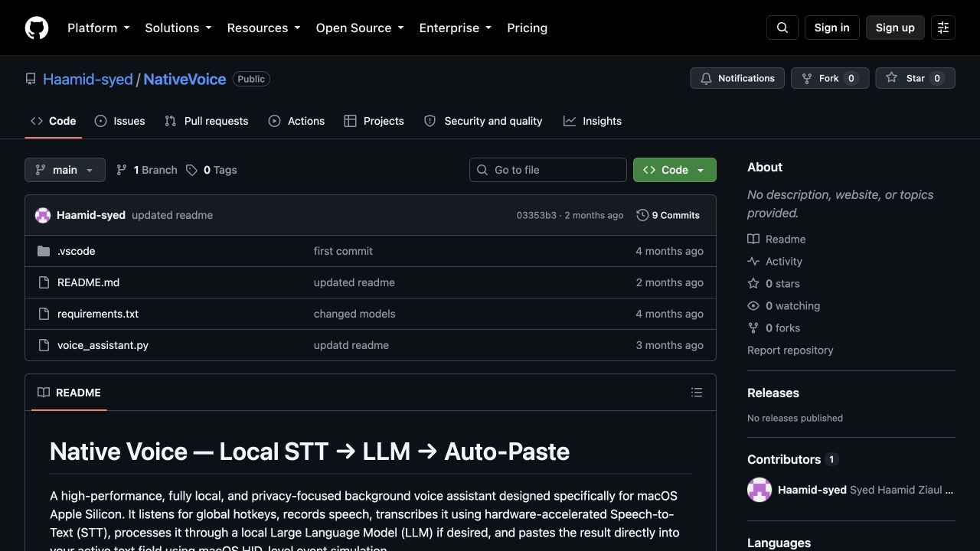Image resolution: width=980 pixels, height=551 pixels.
Task: Open the 0 Tags link
Action: tap(211, 170)
